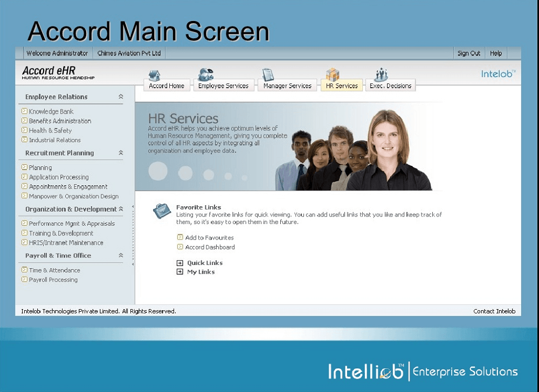539x392 pixels.
Task: Click the HR Services banner image
Action: pyautogui.click(x=289, y=146)
